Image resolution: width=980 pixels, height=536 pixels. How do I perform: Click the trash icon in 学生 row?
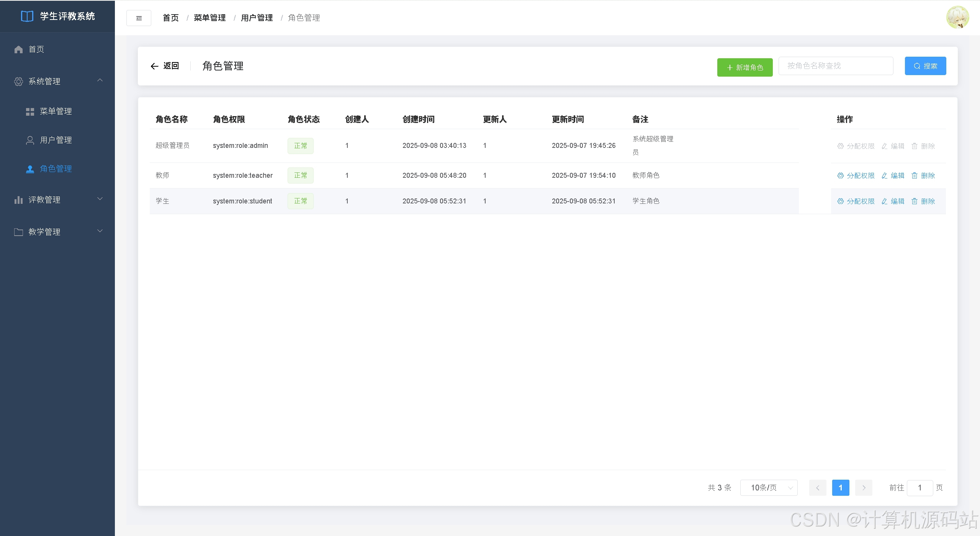[x=914, y=201]
